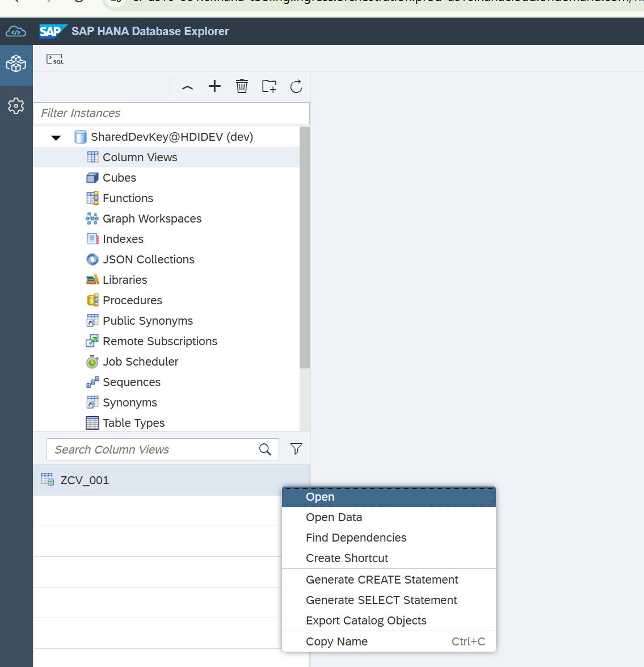Choose Generate SELECT Statement
The width and height of the screenshot is (644, 667).
(x=389, y=600)
